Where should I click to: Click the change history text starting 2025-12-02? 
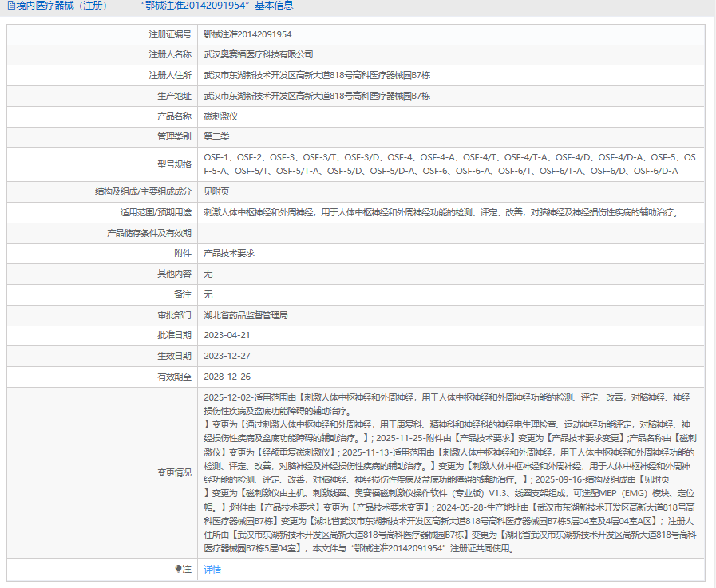coord(449,472)
